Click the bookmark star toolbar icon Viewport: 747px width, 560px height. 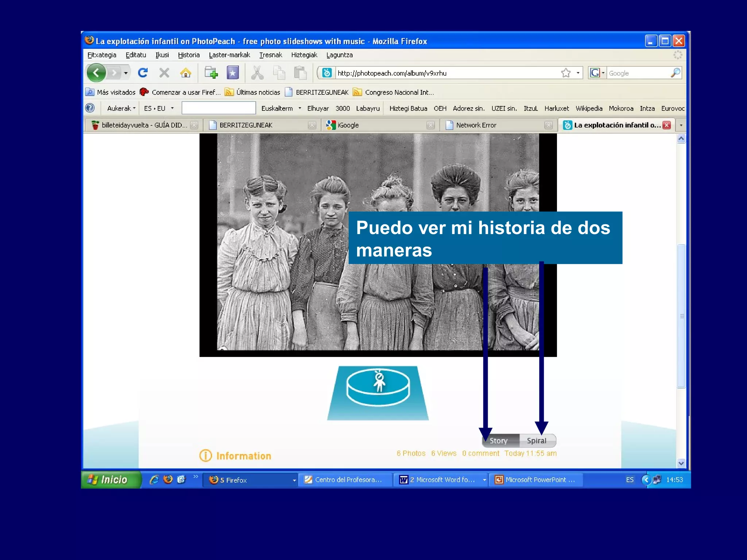click(x=233, y=73)
